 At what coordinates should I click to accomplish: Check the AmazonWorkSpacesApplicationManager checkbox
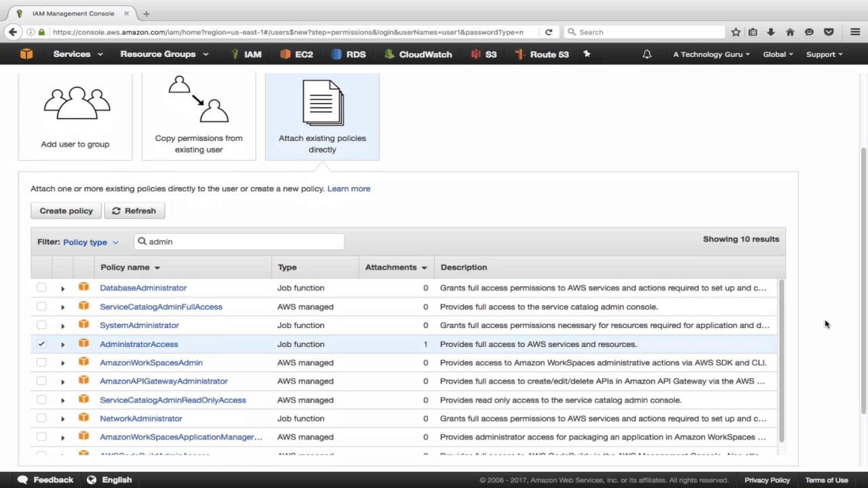(x=41, y=437)
